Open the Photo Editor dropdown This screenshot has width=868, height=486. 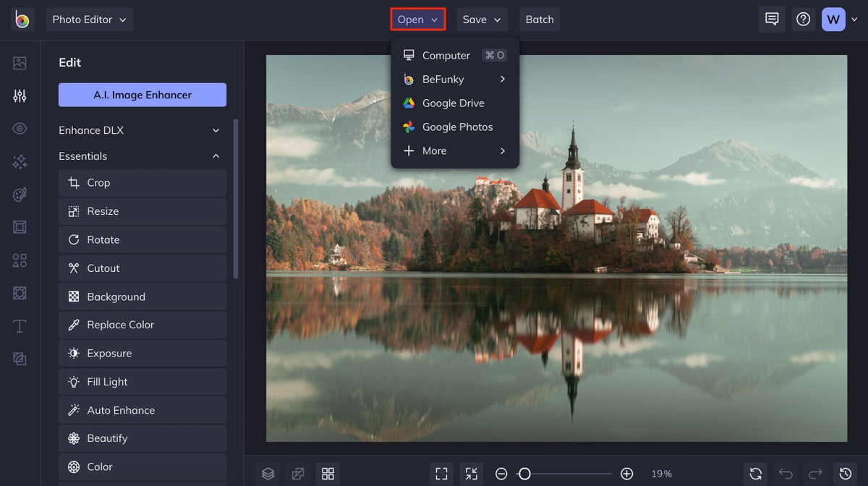pyautogui.click(x=90, y=20)
